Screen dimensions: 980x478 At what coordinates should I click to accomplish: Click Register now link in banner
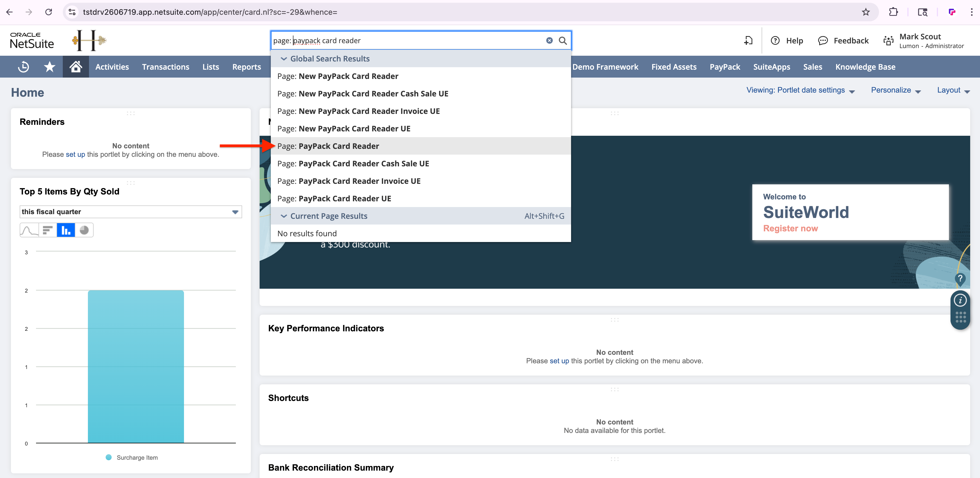coord(790,228)
